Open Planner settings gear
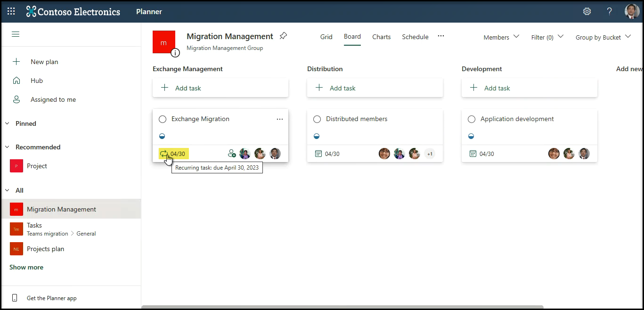 tap(587, 11)
